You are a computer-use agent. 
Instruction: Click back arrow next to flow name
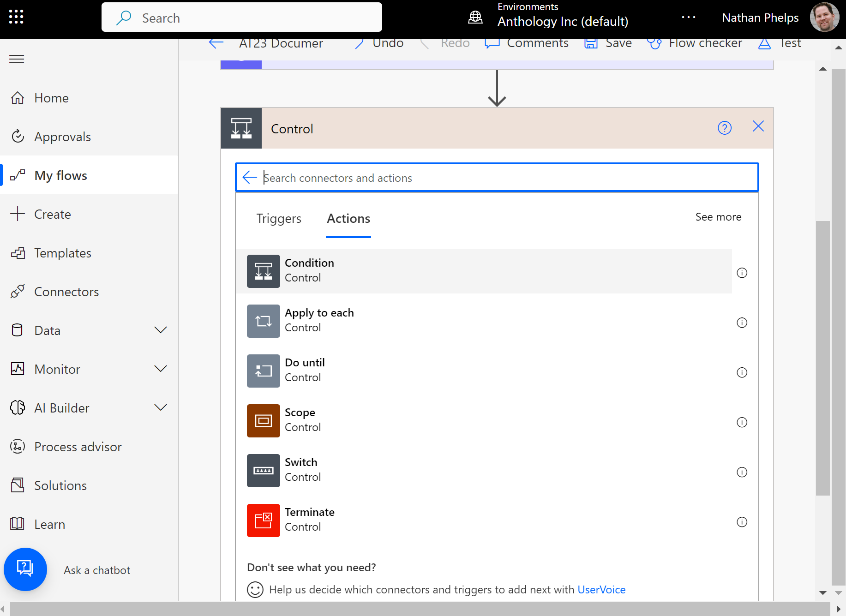point(216,43)
